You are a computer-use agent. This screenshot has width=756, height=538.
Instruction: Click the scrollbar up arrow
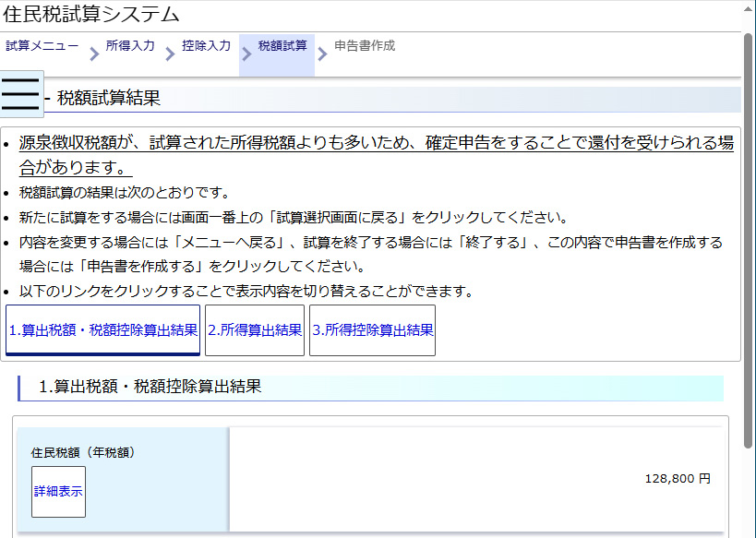pyautogui.click(x=749, y=19)
